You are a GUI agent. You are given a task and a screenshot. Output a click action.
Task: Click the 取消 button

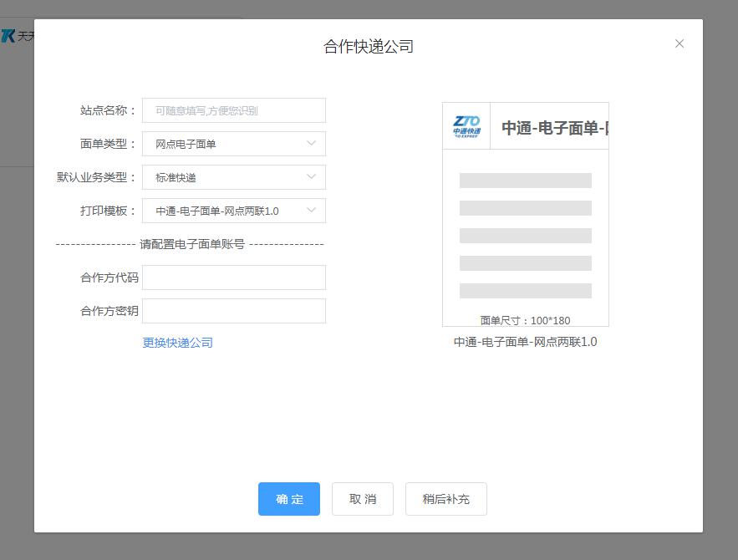coord(363,499)
